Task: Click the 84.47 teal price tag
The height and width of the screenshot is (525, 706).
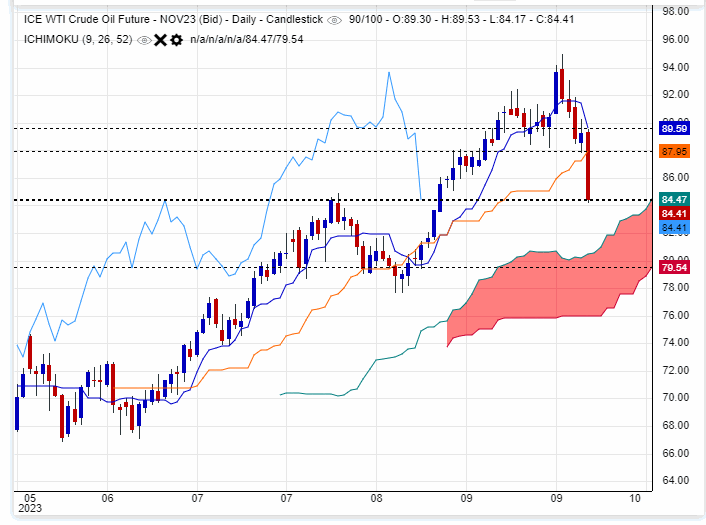Action: [674, 199]
